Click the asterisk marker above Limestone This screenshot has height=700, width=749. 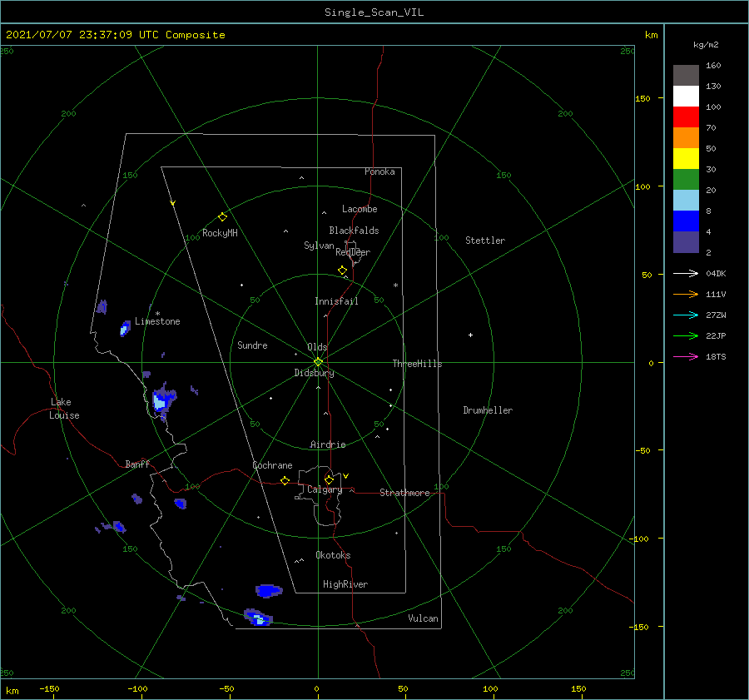pos(157,314)
